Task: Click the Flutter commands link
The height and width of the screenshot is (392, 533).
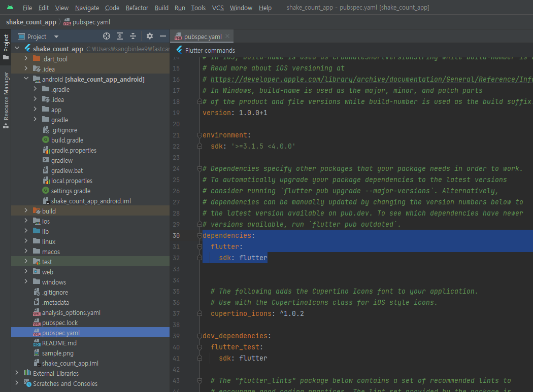Action: pyautogui.click(x=210, y=50)
